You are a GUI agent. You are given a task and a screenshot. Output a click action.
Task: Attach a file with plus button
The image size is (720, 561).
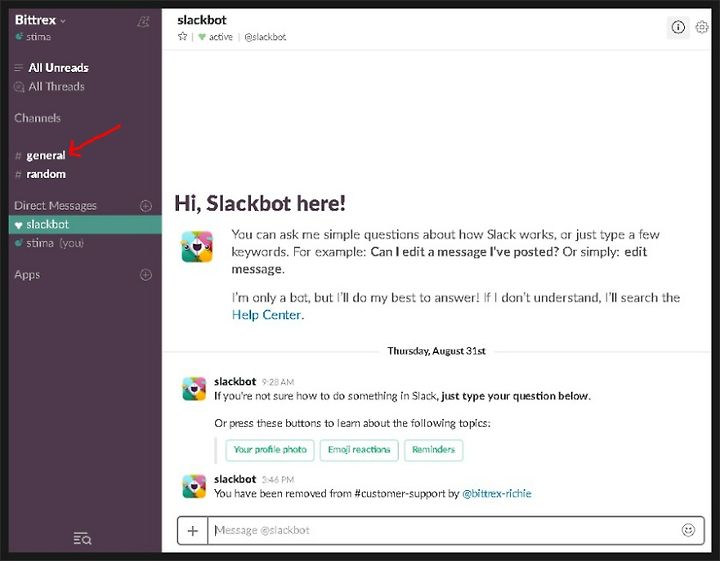[x=193, y=531]
